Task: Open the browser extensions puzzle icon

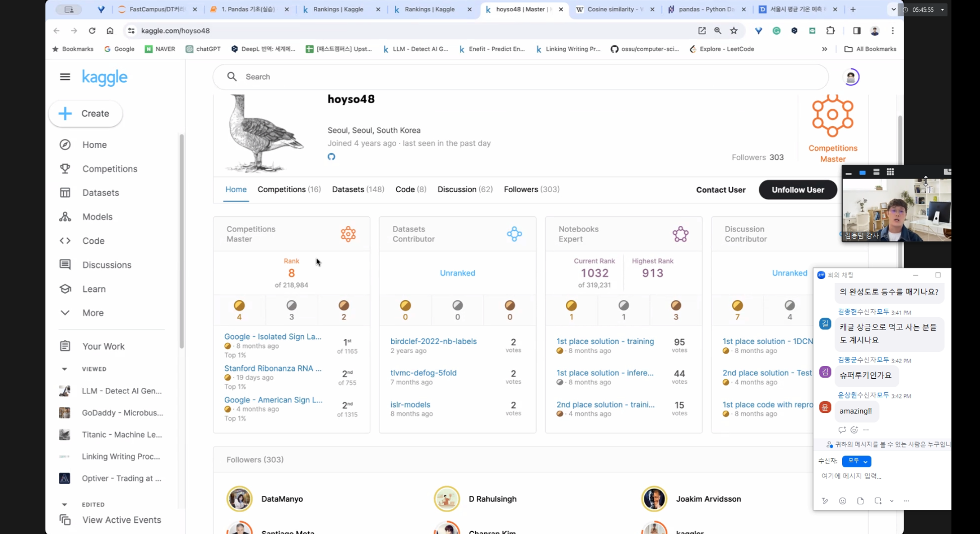Action: [x=830, y=31]
